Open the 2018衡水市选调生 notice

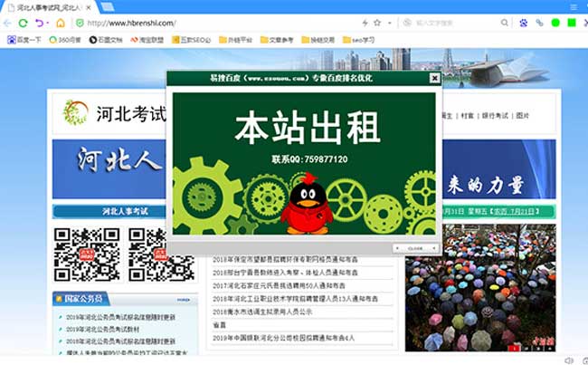(x=262, y=312)
